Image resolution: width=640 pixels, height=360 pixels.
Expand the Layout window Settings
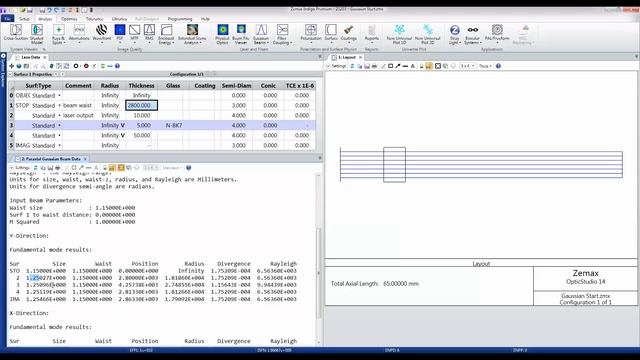tap(336, 66)
